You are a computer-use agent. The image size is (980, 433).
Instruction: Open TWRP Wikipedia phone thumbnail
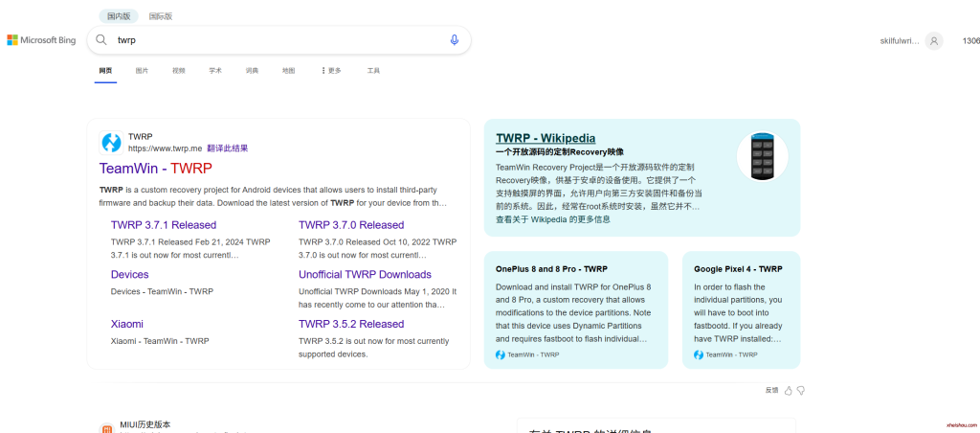pos(763,156)
